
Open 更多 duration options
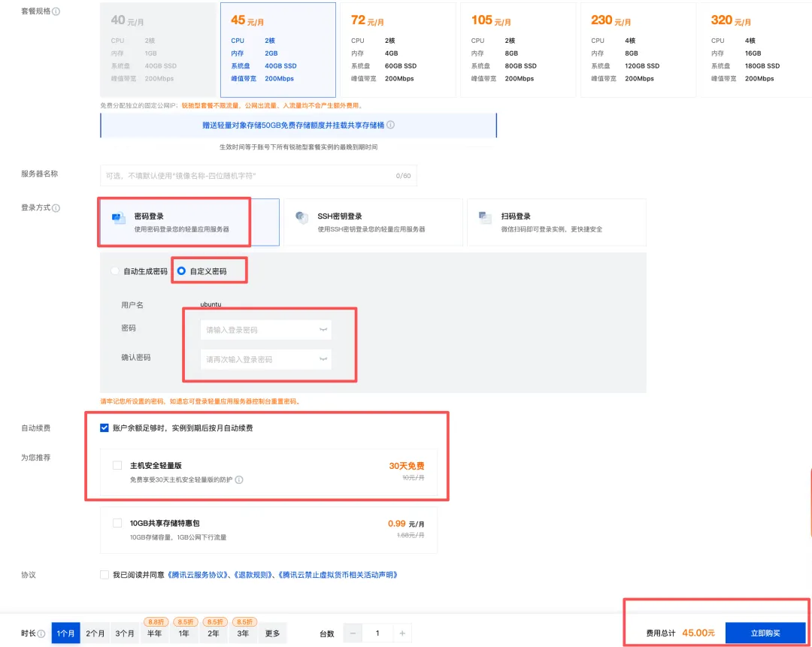272,633
